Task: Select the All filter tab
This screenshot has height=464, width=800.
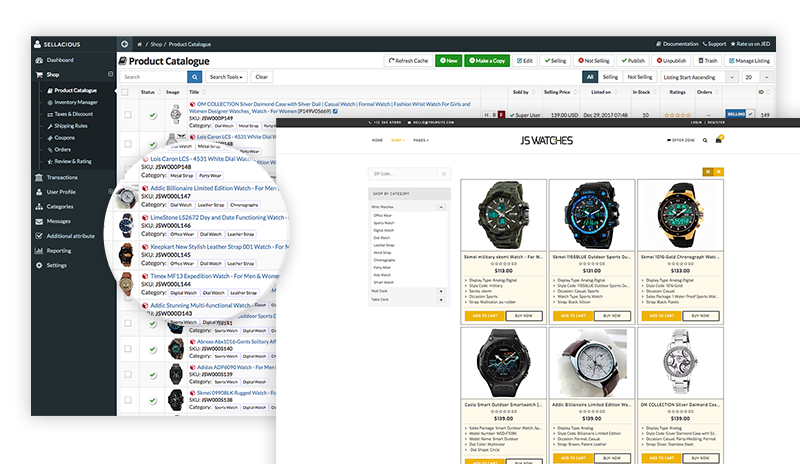Action: tap(590, 77)
